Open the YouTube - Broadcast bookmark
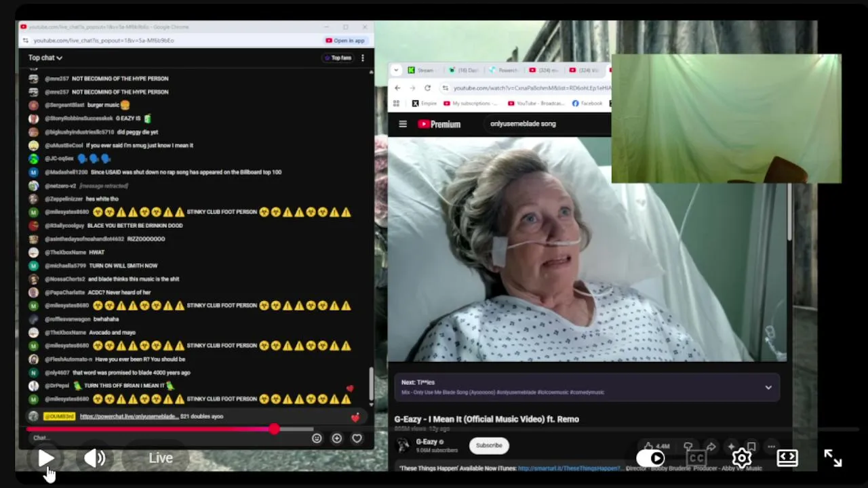The width and height of the screenshot is (868, 488). pyautogui.click(x=536, y=104)
